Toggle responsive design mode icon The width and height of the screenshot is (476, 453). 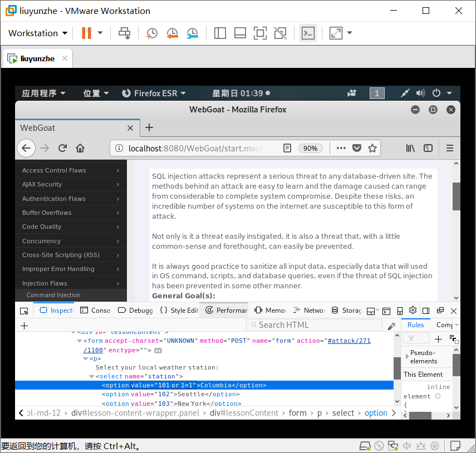tap(400, 311)
